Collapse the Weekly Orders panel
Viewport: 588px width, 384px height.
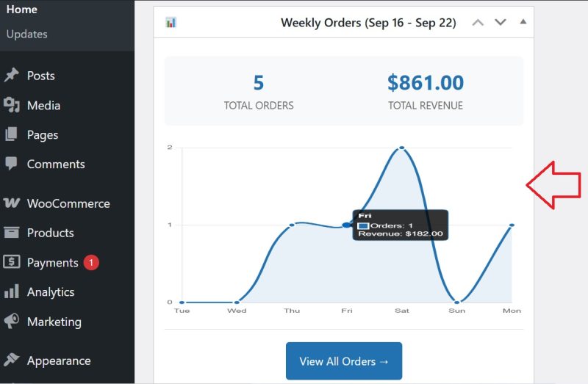[x=523, y=22]
